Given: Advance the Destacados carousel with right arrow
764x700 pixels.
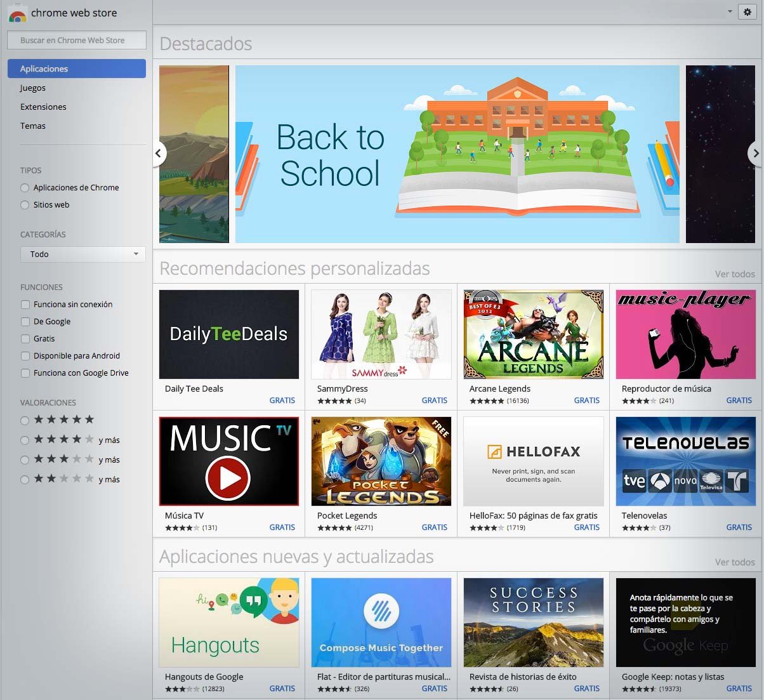Looking at the screenshot, I should pyautogui.click(x=755, y=154).
